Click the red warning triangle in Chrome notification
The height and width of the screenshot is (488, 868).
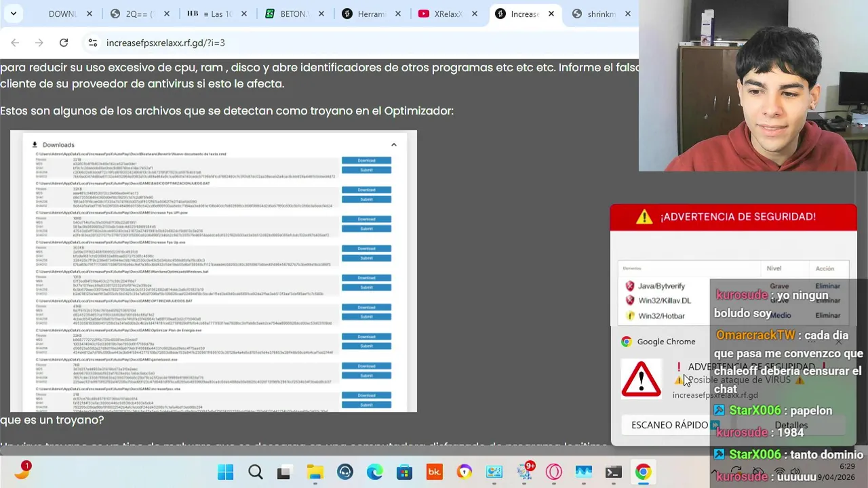click(x=641, y=379)
